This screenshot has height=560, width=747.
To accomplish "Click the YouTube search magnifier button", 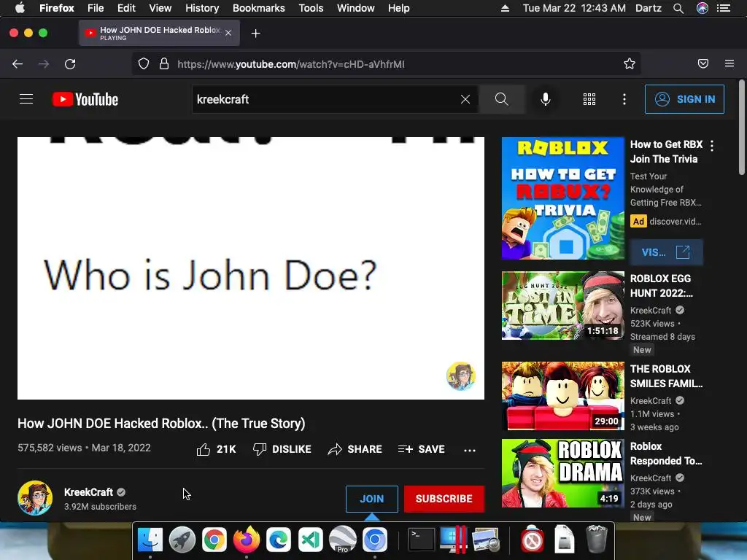I will [502, 99].
